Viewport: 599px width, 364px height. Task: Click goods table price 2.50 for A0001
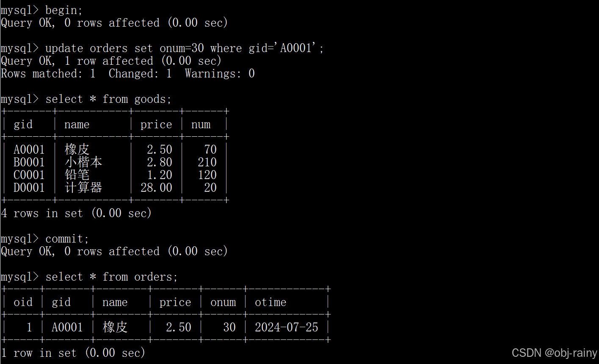coord(160,150)
